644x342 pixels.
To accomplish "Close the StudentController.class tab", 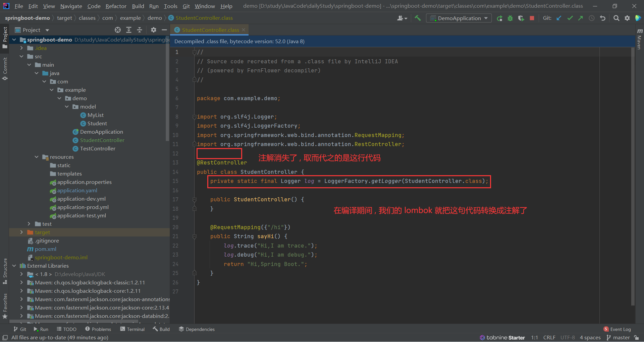I will 244,30.
